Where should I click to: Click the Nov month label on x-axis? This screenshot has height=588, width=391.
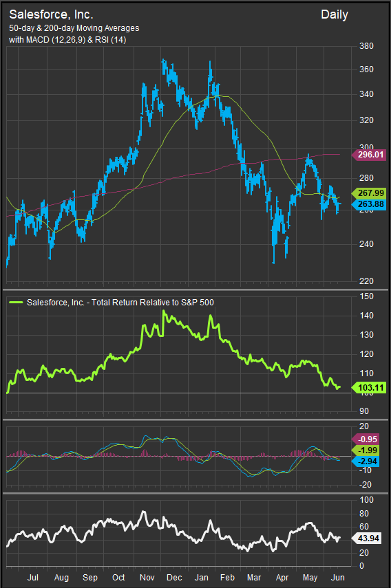point(147,578)
